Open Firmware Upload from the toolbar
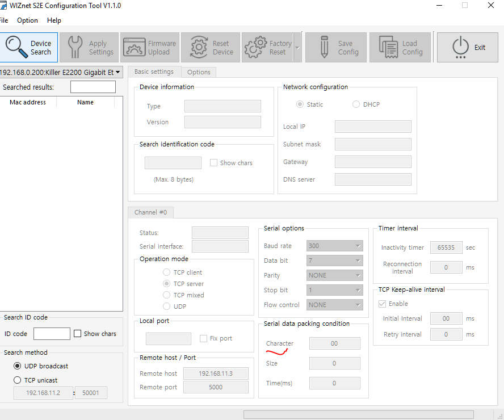 coord(150,47)
